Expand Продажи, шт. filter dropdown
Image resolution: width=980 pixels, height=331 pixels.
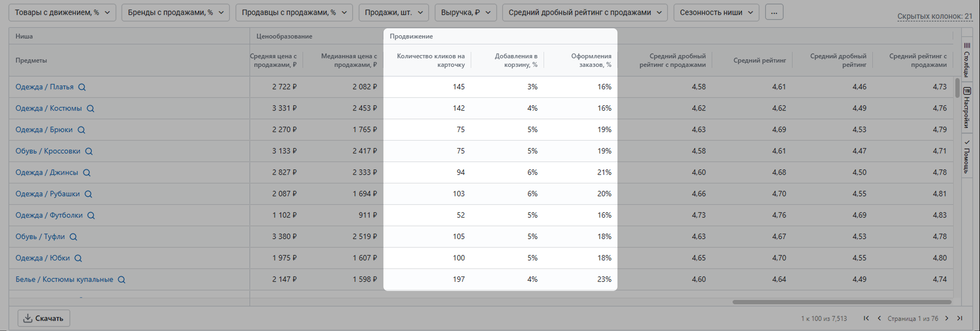(x=393, y=13)
